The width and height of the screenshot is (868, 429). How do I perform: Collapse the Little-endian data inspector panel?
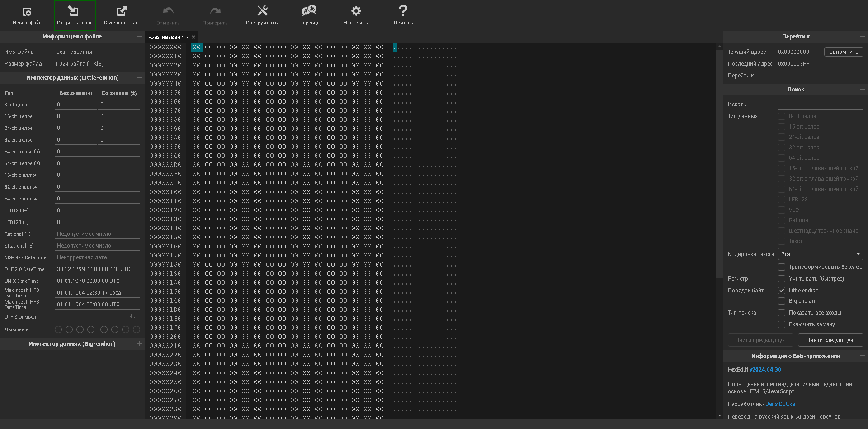[139, 77]
